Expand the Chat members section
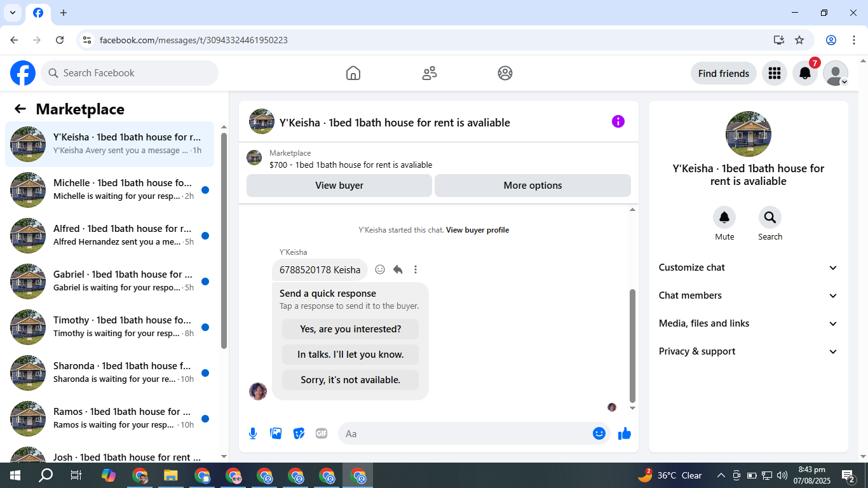The width and height of the screenshot is (868, 488). (x=749, y=295)
